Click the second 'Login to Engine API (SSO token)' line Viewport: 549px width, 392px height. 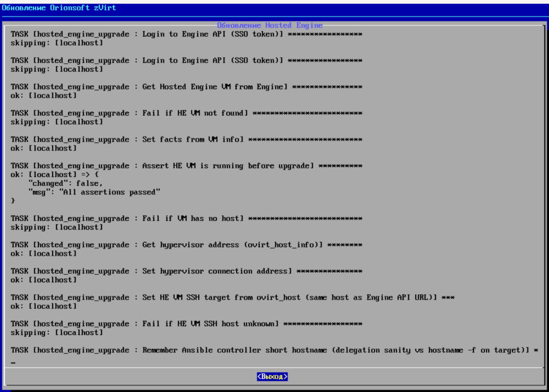[x=186, y=61]
